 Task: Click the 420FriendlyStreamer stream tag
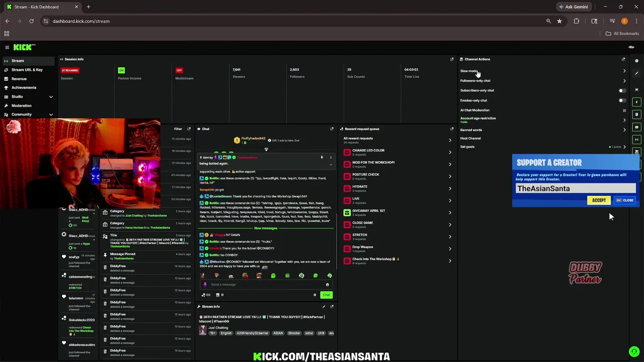[253, 333]
